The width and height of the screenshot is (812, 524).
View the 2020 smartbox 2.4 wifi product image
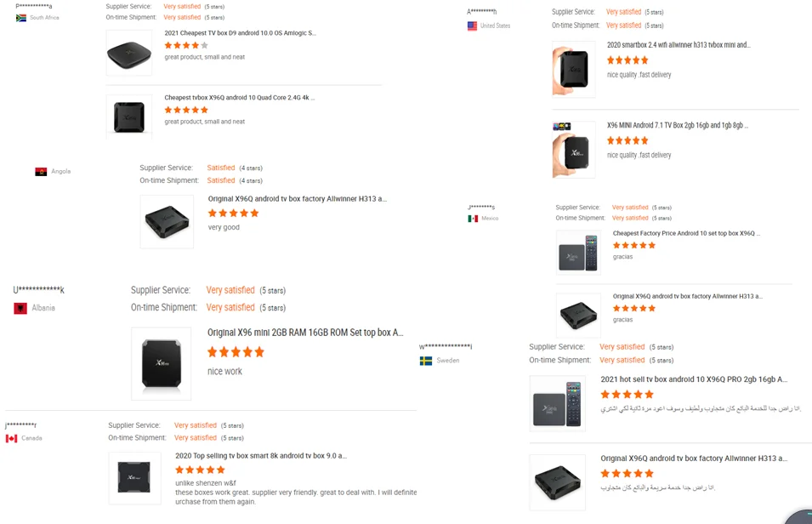[x=574, y=69]
